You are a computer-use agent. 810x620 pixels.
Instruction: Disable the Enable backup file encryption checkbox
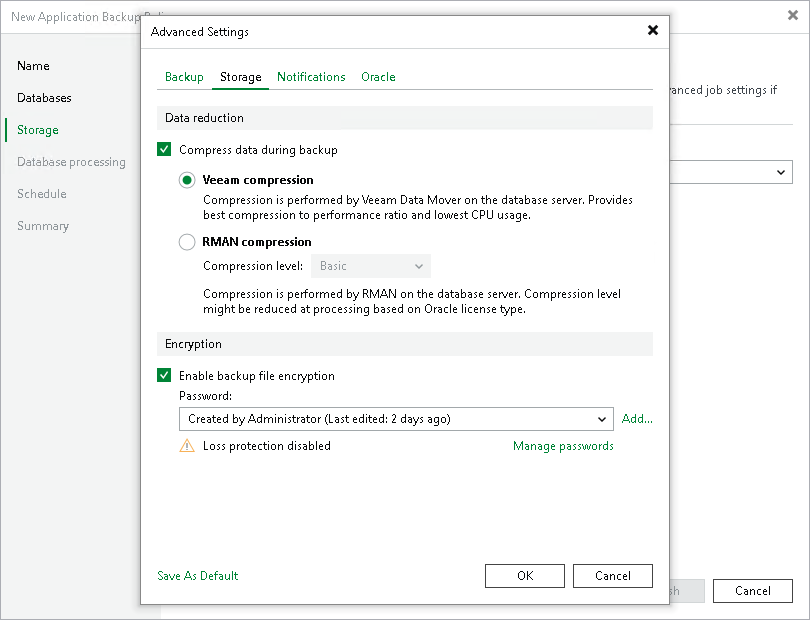pos(164,376)
